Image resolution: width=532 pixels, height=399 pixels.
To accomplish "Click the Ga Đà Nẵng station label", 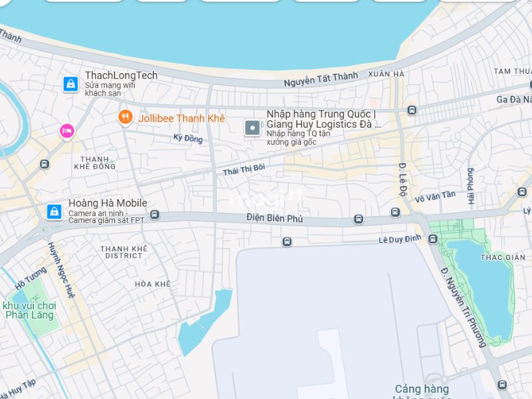I will [x=514, y=99].
